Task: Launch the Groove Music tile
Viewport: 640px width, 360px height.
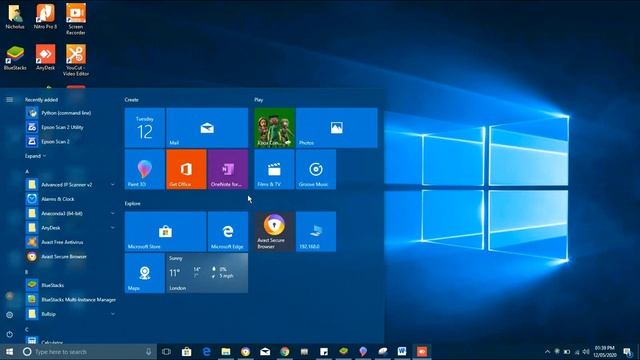Action: click(316, 169)
